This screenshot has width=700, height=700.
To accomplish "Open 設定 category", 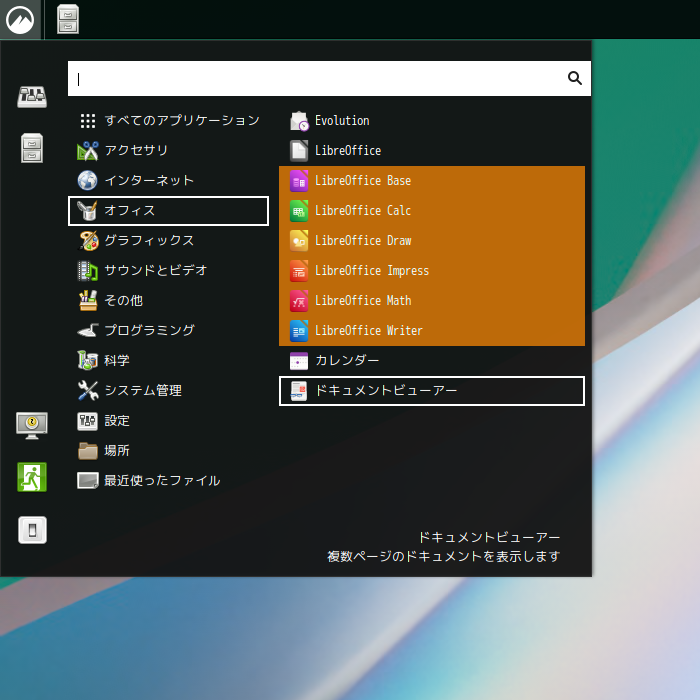I will point(168,421).
